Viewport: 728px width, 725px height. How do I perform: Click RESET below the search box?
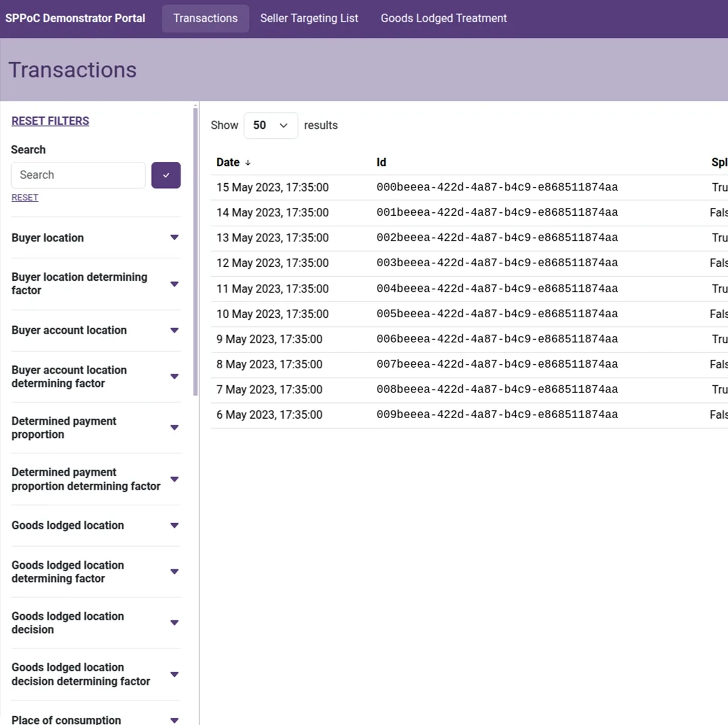(24, 197)
